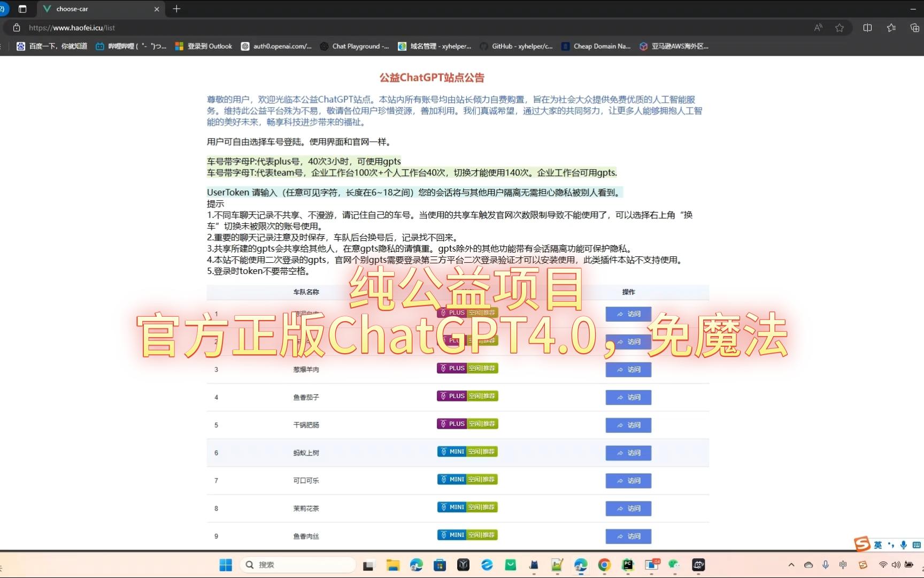Open the 域名管理 xyhelper bookmark
The image size is (924, 578).
[435, 47]
